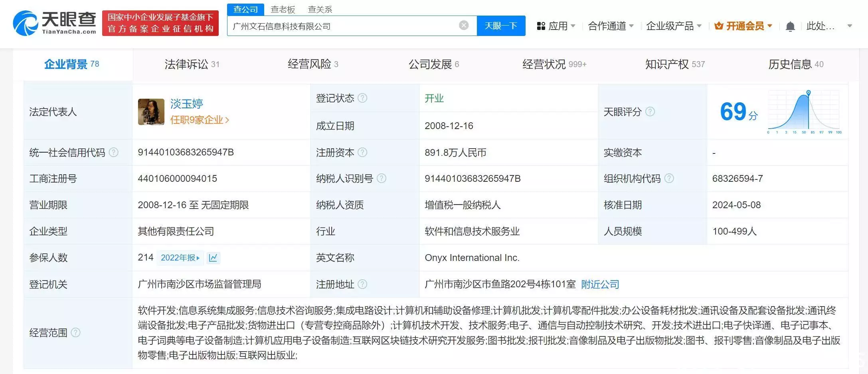This screenshot has width=868, height=374.
Task: Click credit code 91440103683265947B in 统一社会信用代码 row
Action: coord(186,152)
